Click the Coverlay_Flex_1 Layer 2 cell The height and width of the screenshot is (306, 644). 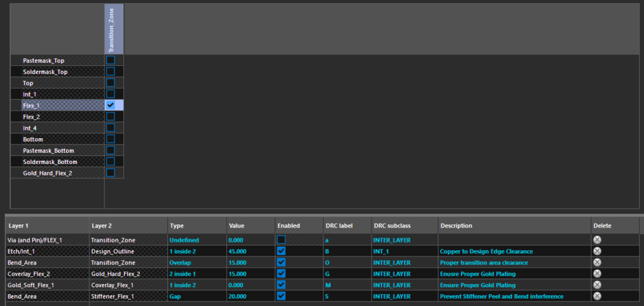click(128, 285)
